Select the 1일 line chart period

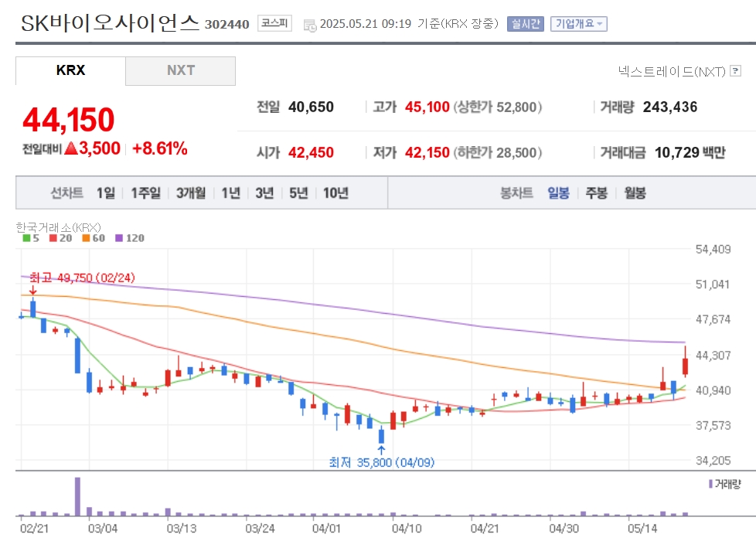(106, 193)
